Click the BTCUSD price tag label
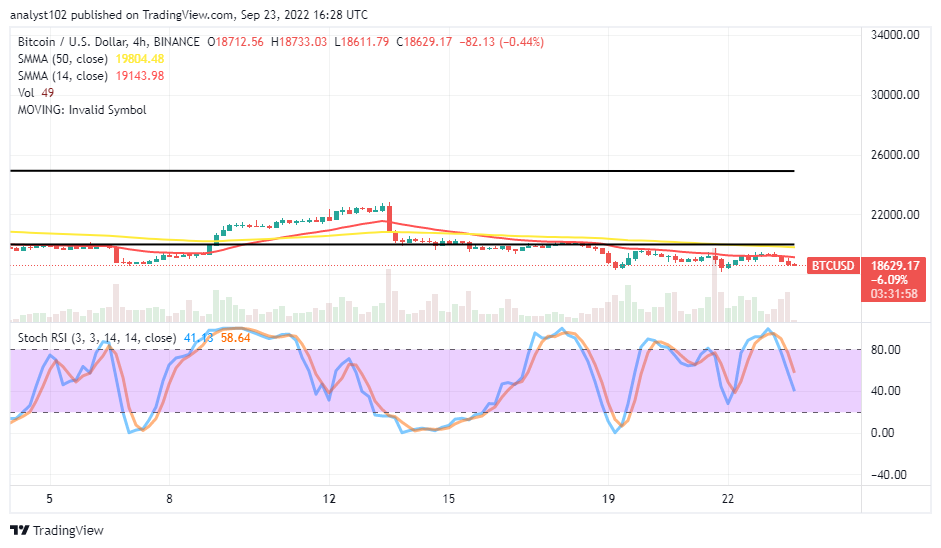The image size is (941, 548). [x=832, y=265]
